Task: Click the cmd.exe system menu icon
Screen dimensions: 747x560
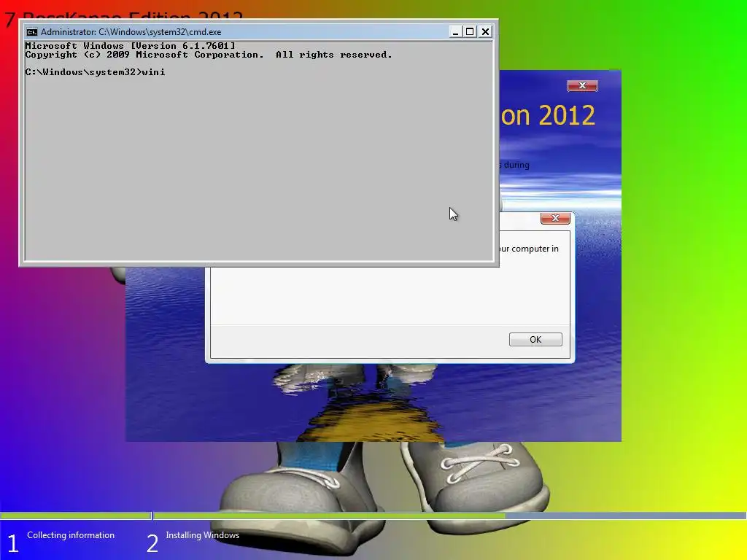Action: pyautogui.click(x=32, y=32)
